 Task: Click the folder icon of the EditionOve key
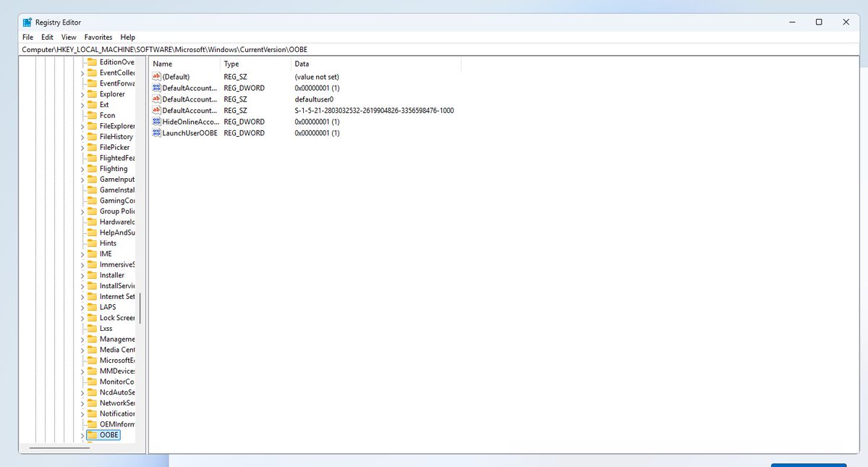[x=92, y=62]
